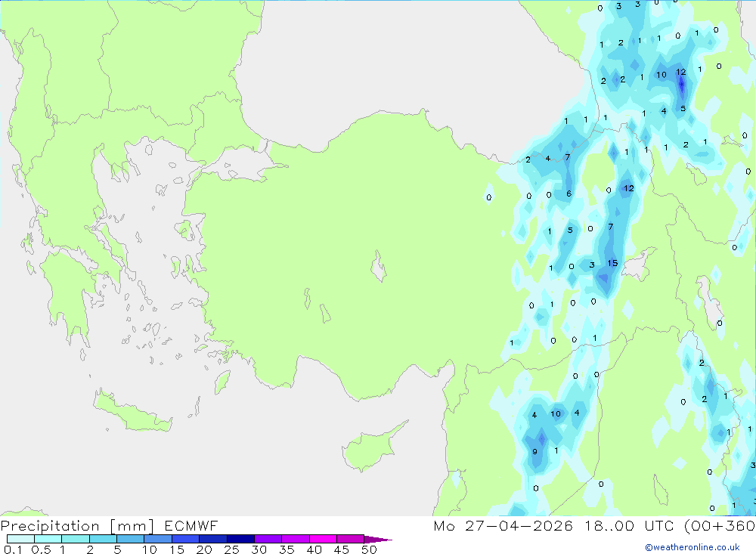Click the "9" precipitation value on the map
Image resolution: width=756 pixels, height=554 pixels.
click(x=534, y=452)
